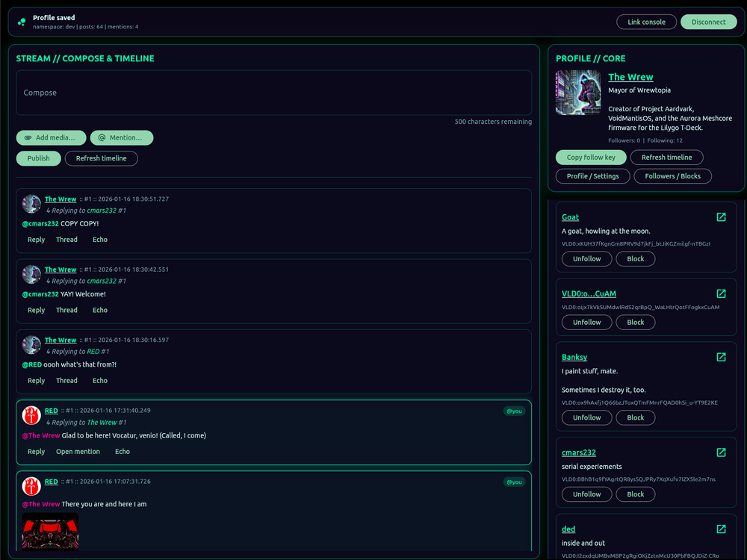
Task: Open Banksy's external link icon
Action: pyautogui.click(x=721, y=357)
